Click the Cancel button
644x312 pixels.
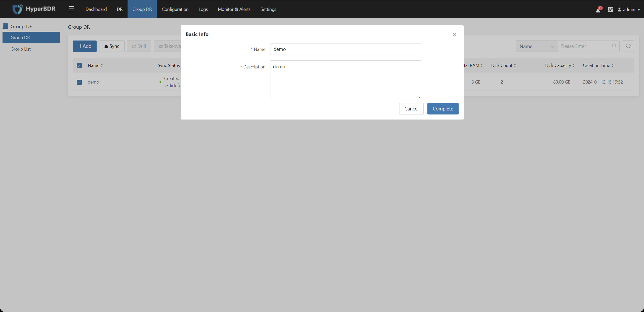tap(411, 108)
